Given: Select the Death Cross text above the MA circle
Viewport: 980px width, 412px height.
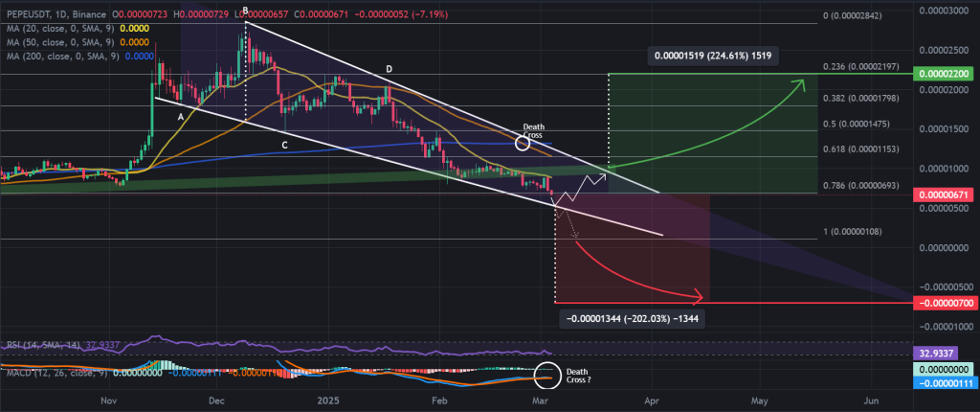Looking at the screenshot, I should [x=533, y=130].
